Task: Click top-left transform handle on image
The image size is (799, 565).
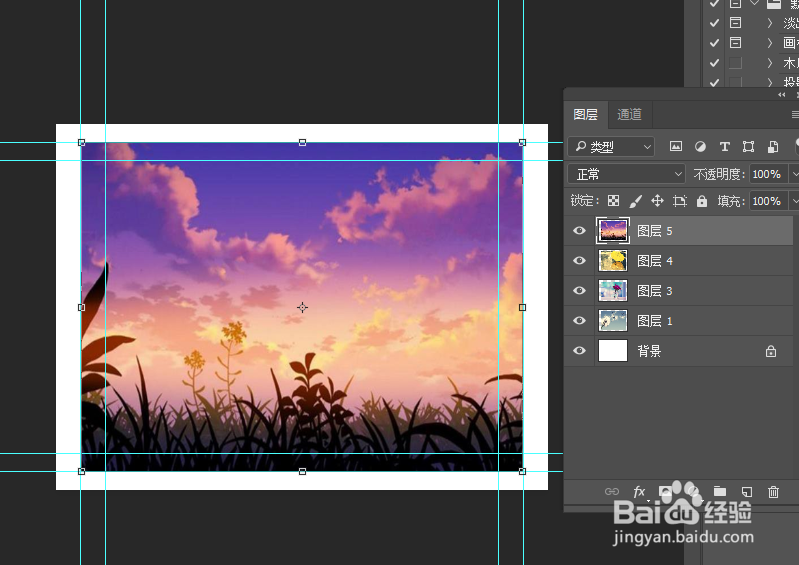Action: coord(82,143)
